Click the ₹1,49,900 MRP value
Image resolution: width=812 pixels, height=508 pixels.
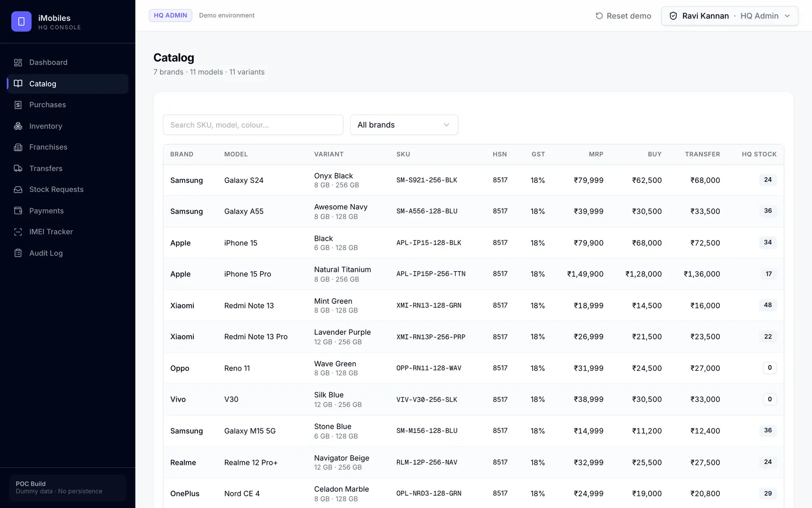tap(585, 274)
